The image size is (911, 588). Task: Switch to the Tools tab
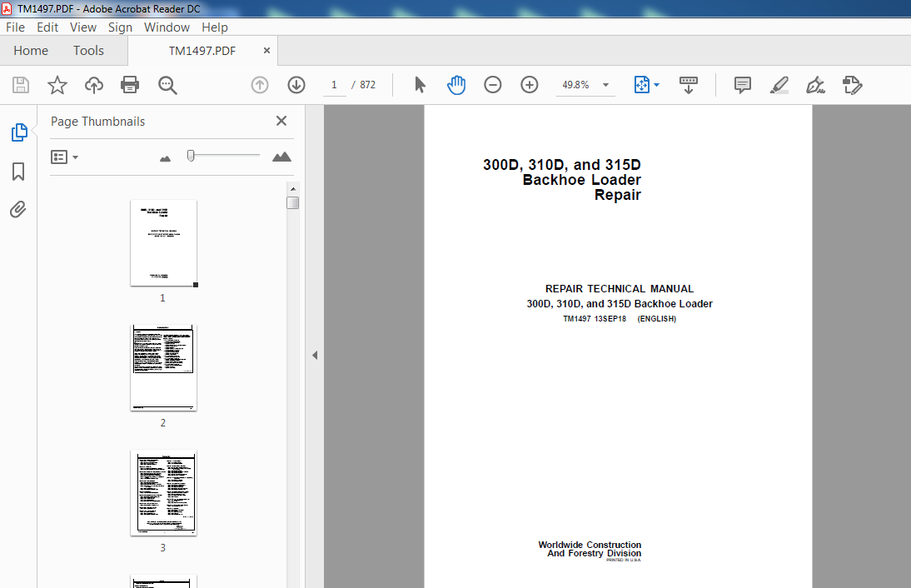click(88, 51)
